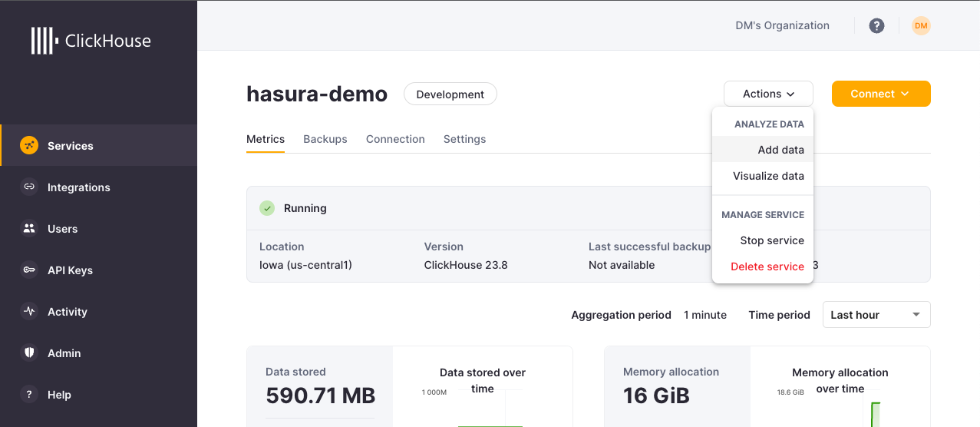Choose Visualize data menu entry

click(763, 176)
